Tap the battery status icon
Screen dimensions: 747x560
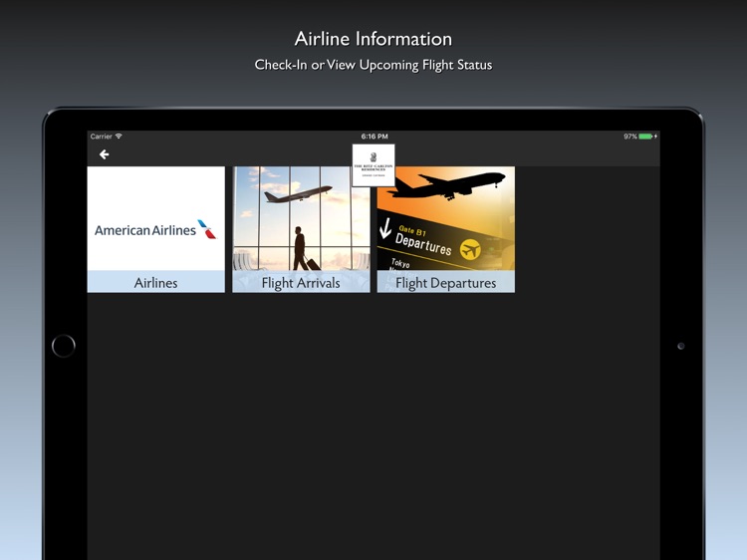click(645, 137)
